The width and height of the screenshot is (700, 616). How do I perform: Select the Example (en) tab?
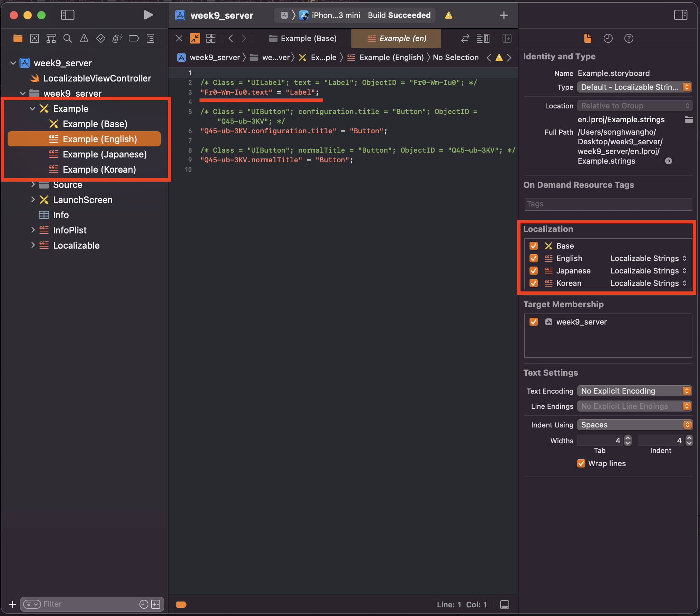[x=396, y=38]
